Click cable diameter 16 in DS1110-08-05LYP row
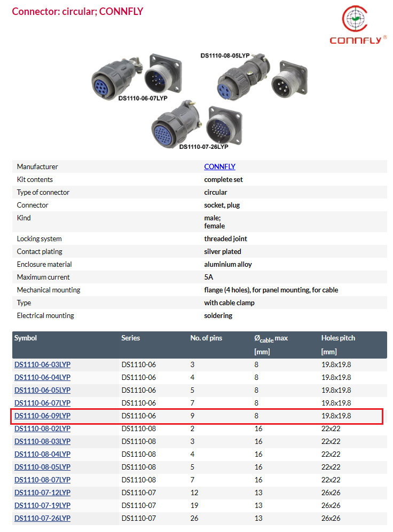 pos(258,467)
